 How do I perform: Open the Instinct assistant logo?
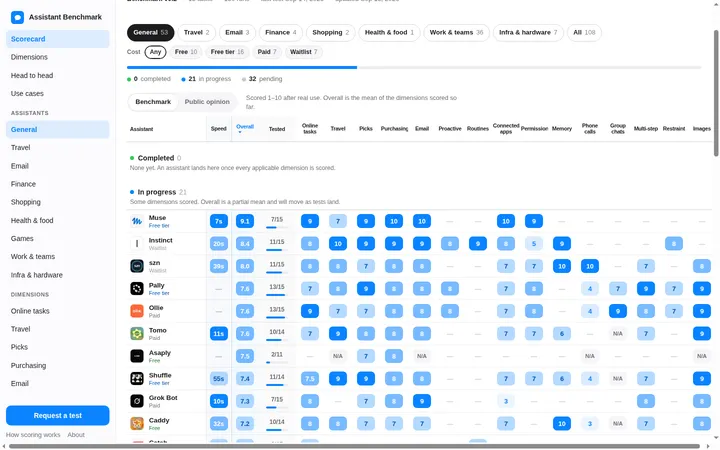pyautogui.click(x=137, y=244)
